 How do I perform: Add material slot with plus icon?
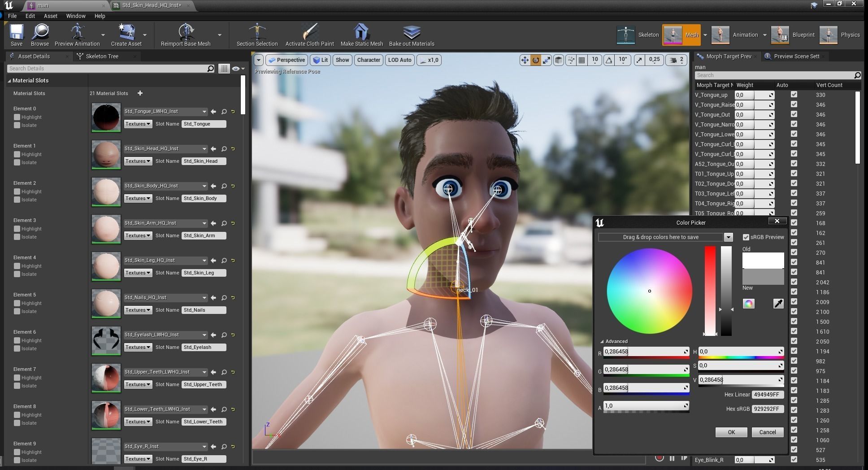point(140,93)
